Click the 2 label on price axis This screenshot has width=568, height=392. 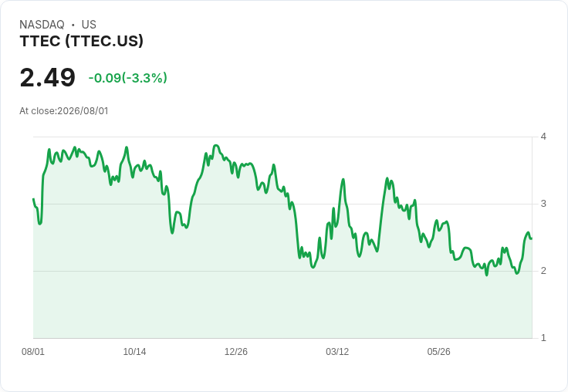coord(543,271)
